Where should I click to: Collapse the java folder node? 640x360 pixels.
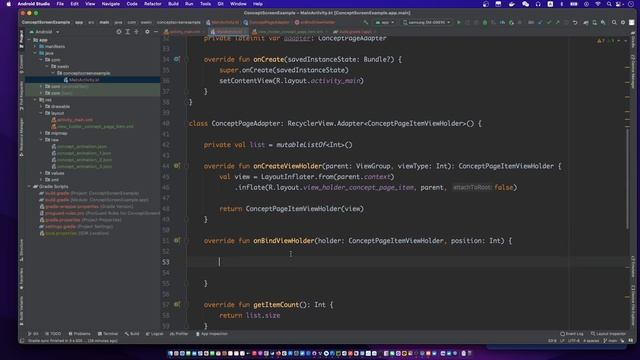[x=35, y=53]
